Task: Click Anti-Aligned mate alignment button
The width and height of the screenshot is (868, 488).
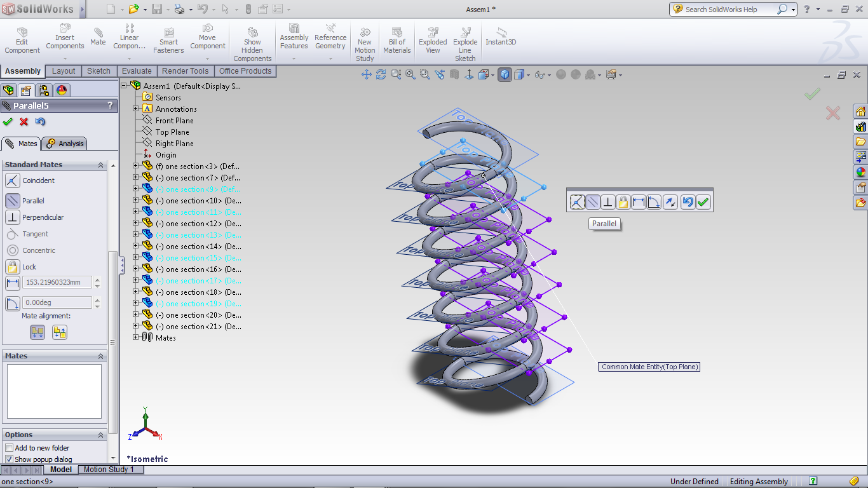Action: point(60,332)
